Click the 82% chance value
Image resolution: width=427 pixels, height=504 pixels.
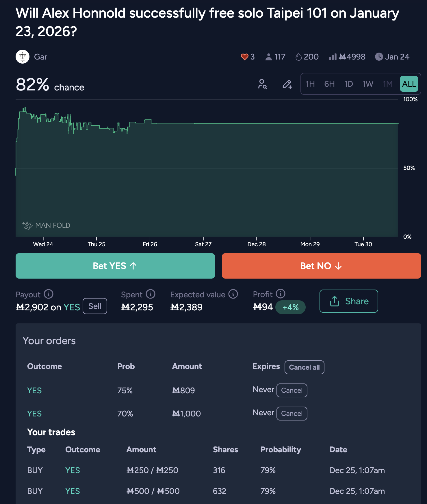(x=32, y=85)
